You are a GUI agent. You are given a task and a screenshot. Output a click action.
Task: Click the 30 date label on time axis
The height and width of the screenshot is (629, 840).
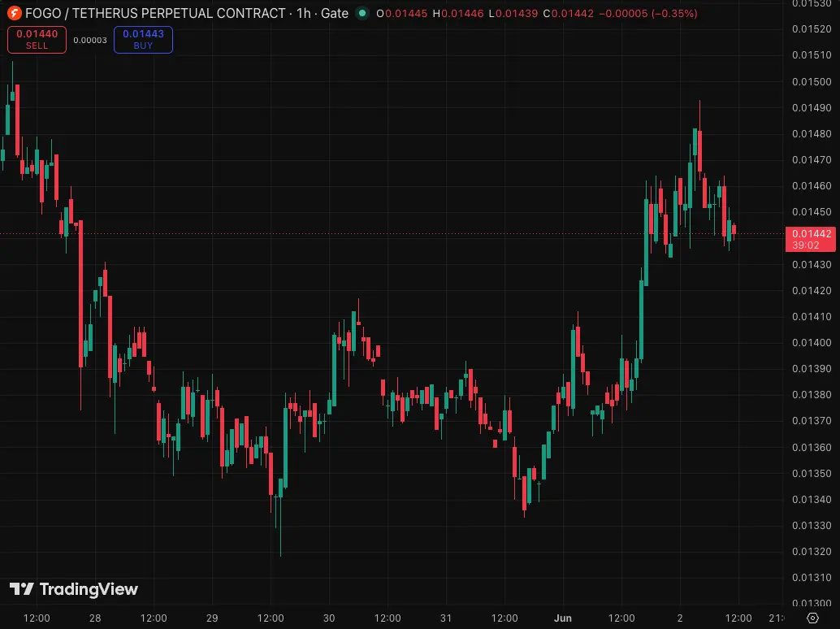click(x=329, y=618)
